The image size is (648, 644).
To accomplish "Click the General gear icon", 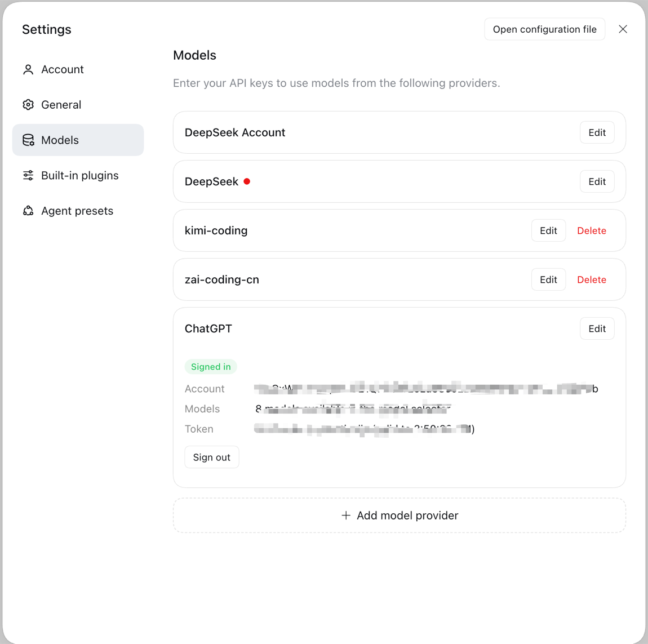I will point(28,105).
